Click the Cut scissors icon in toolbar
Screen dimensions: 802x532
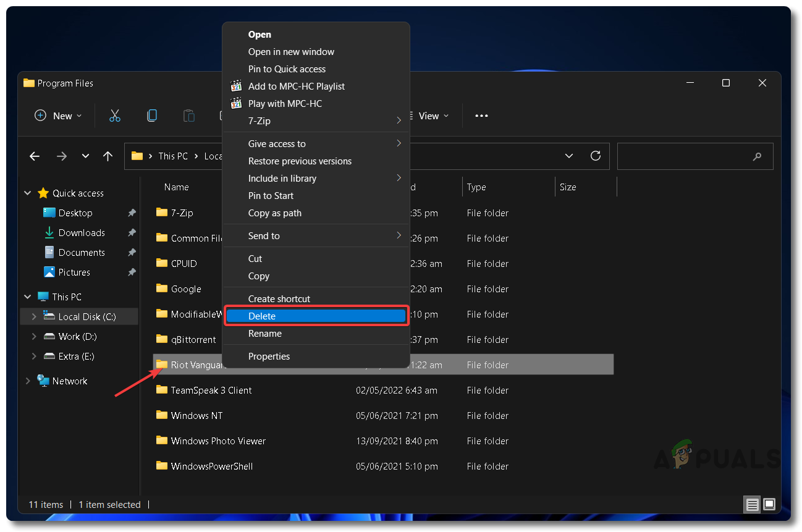tap(115, 116)
